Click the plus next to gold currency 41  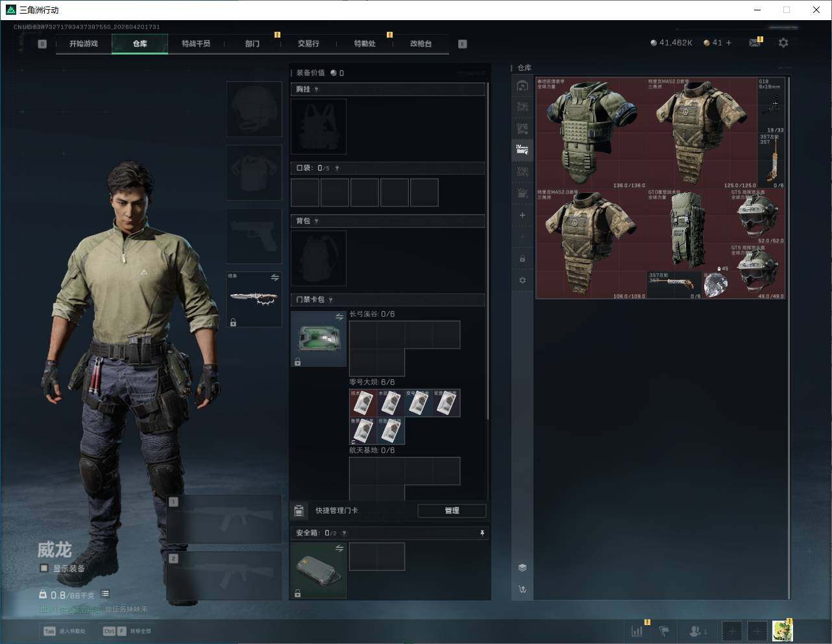[x=729, y=43]
